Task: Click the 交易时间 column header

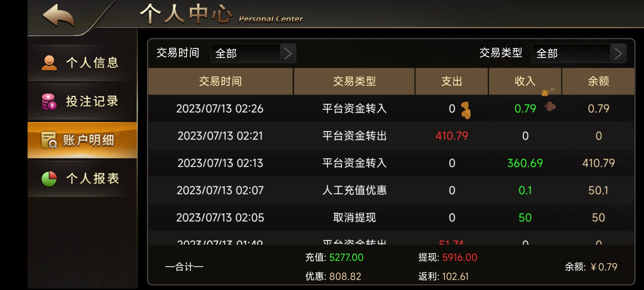Action: click(x=220, y=81)
